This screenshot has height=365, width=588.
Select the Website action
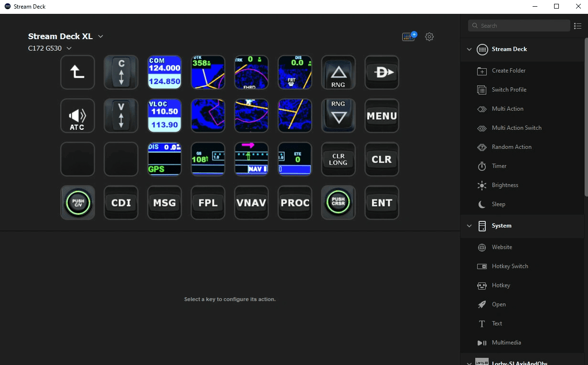point(502,247)
